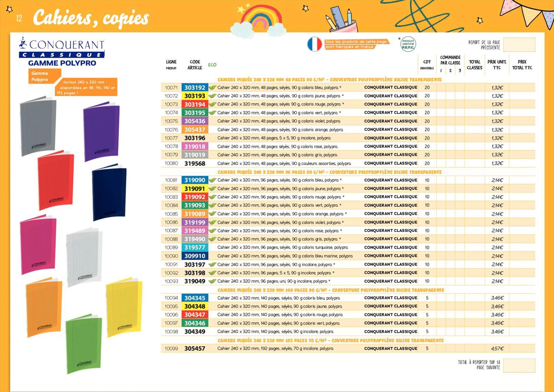This screenshot has width=554, height=392.
Task: Click the yellow notebook image
Action: click(124, 307)
